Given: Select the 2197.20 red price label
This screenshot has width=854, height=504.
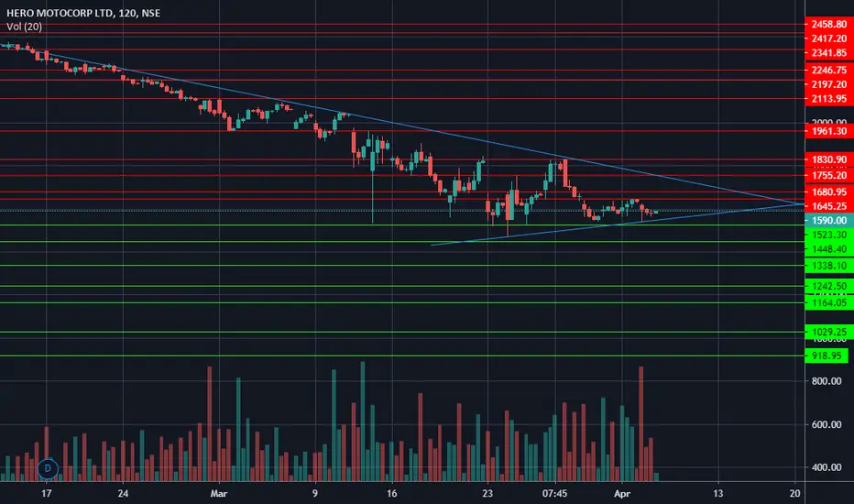Looking at the screenshot, I should [829, 84].
